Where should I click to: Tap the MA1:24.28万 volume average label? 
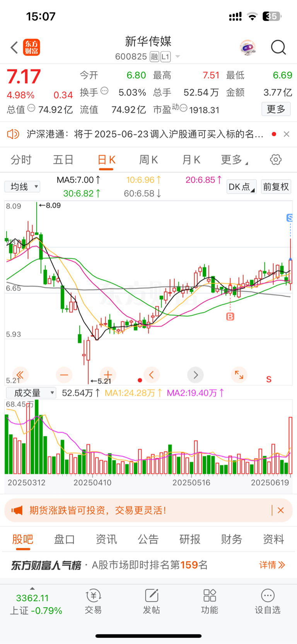pyautogui.click(x=133, y=393)
